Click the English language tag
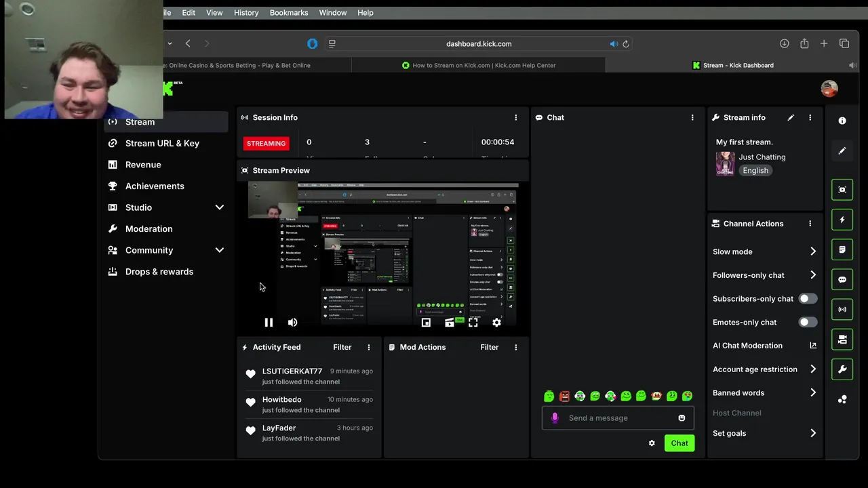The image size is (868, 488). [x=755, y=171]
